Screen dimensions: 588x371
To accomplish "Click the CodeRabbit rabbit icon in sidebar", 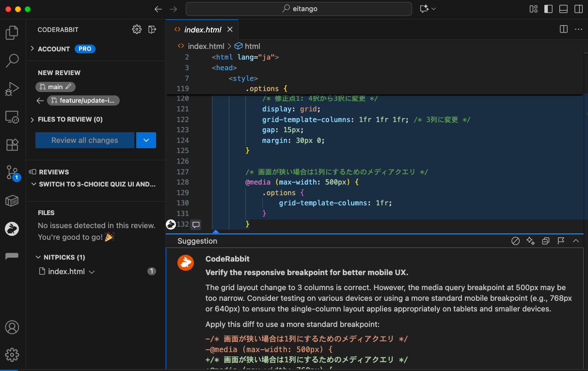I will click(x=12, y=229).
